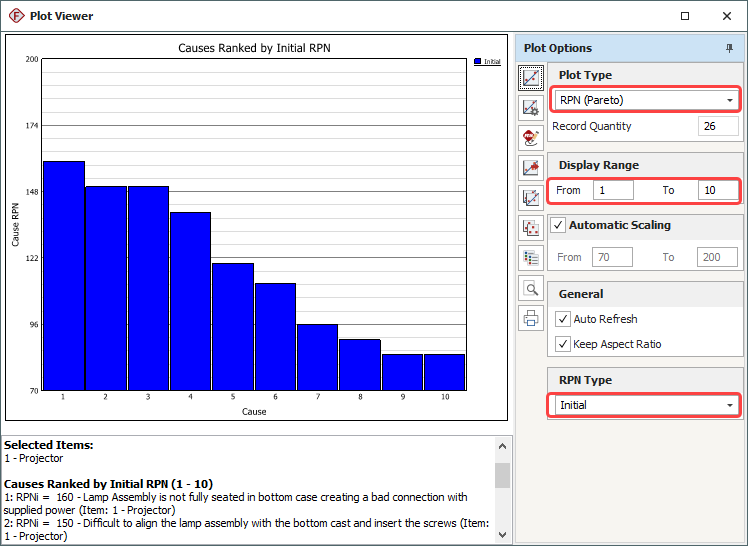This screenshot has width=748, height=546.
Task: Uncheck Automatic Scaling checkbox
Action: coord(558,225)
